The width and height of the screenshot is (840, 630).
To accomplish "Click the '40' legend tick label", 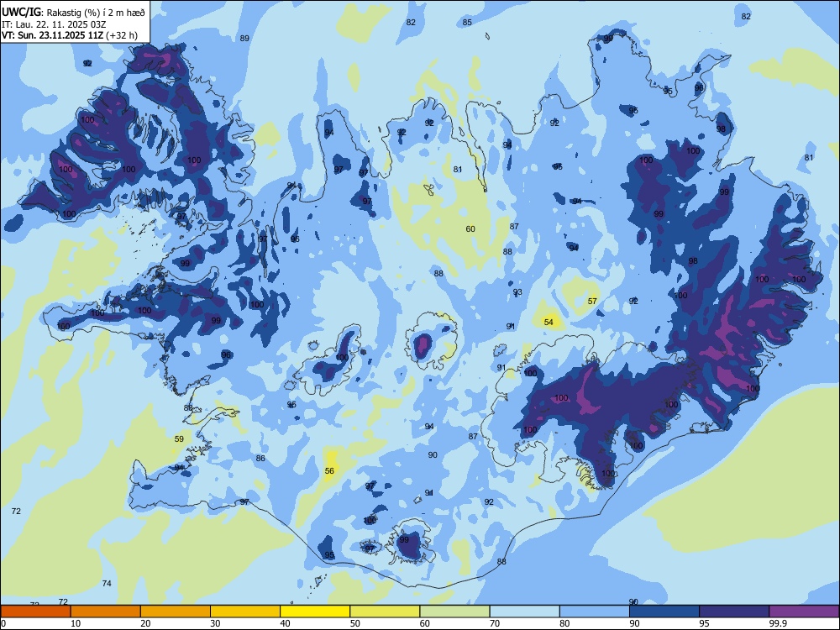I will [285, 623].
